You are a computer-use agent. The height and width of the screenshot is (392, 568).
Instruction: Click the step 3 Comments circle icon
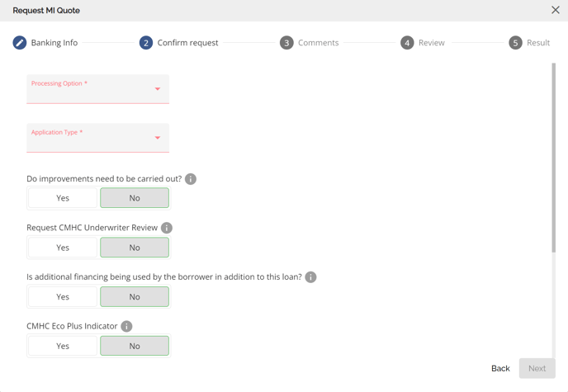pyautogui.click(x=286, y=43)
